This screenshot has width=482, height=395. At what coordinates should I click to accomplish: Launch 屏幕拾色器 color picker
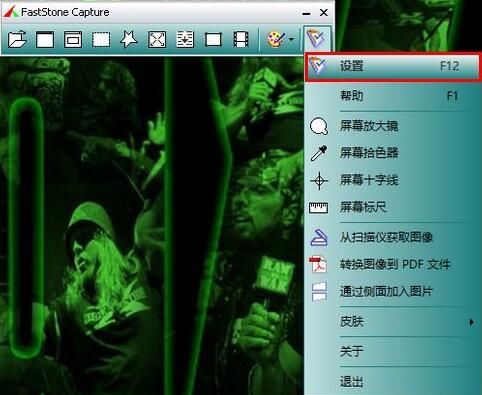(x=392, y=153)
